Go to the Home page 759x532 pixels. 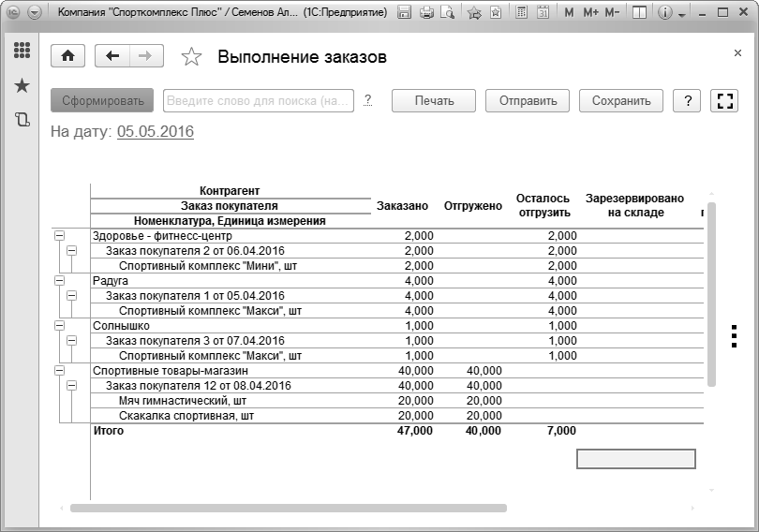click(67, 56)
